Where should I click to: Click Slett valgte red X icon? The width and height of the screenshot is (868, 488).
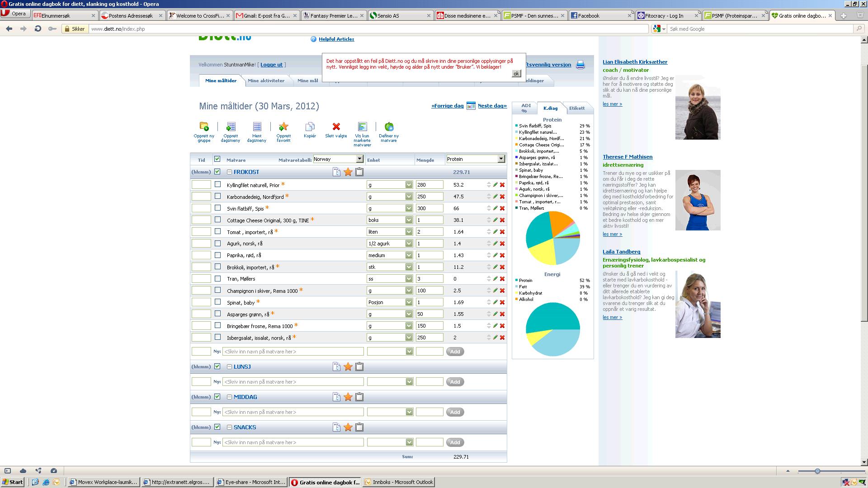[336, 127]
